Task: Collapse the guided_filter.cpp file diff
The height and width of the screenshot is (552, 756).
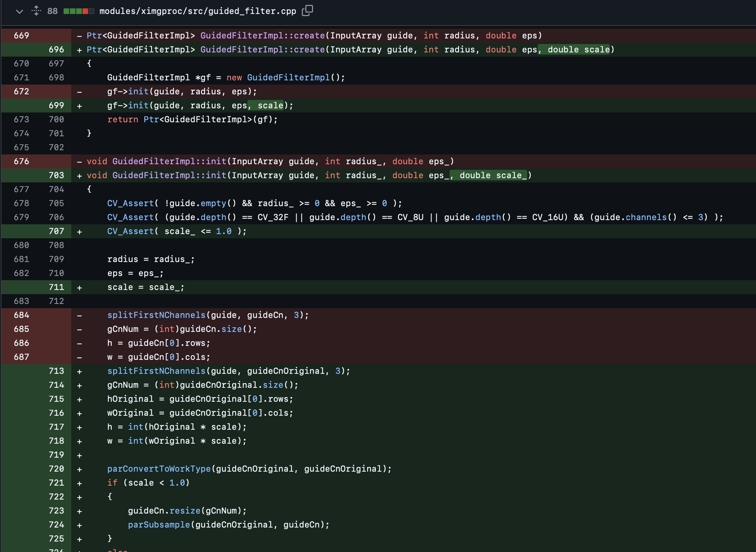Action: click(x=20, y=12)
